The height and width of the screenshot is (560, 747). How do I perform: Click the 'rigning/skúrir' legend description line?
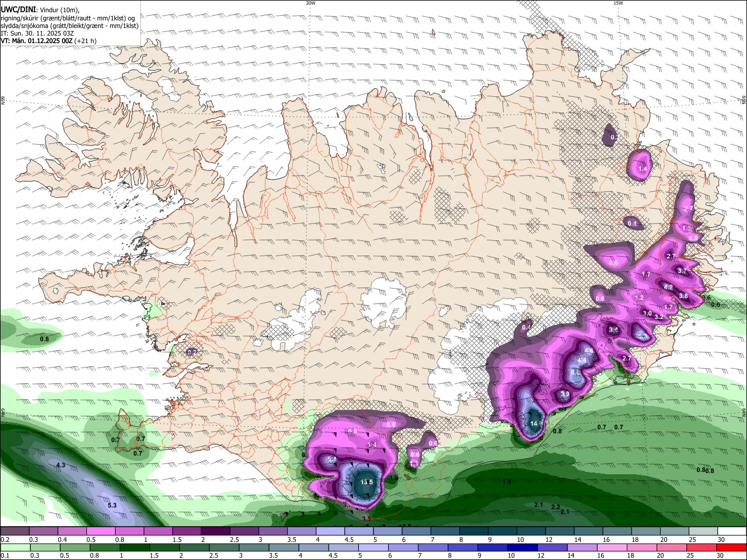coord(68,18)
